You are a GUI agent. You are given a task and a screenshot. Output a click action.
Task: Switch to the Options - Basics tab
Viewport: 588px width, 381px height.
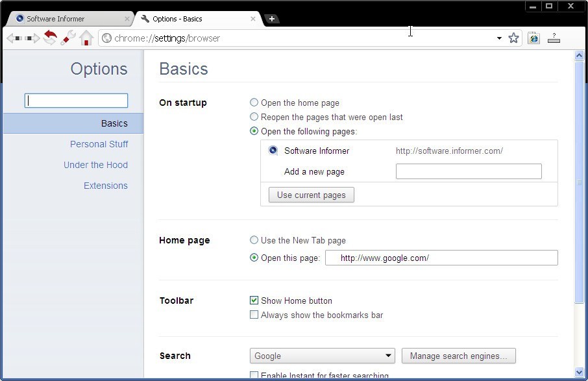click(x=199, y=19)
